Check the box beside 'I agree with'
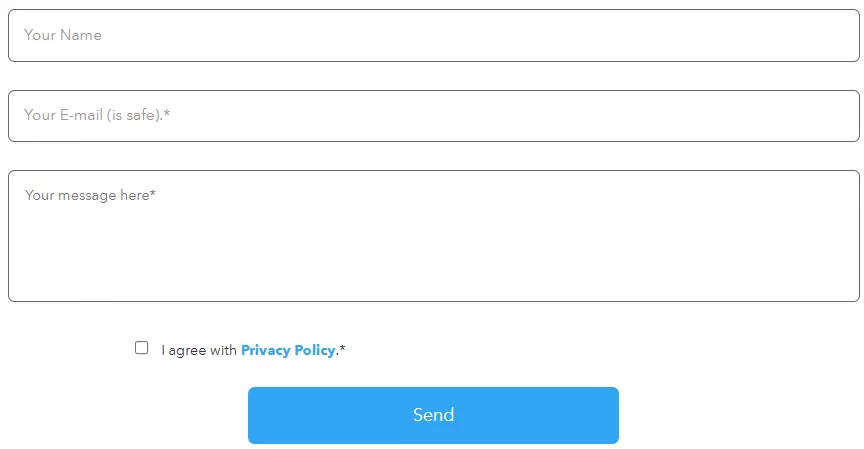Screen dimensions: 864x449 pyautogui.click(x=142, y=348)
